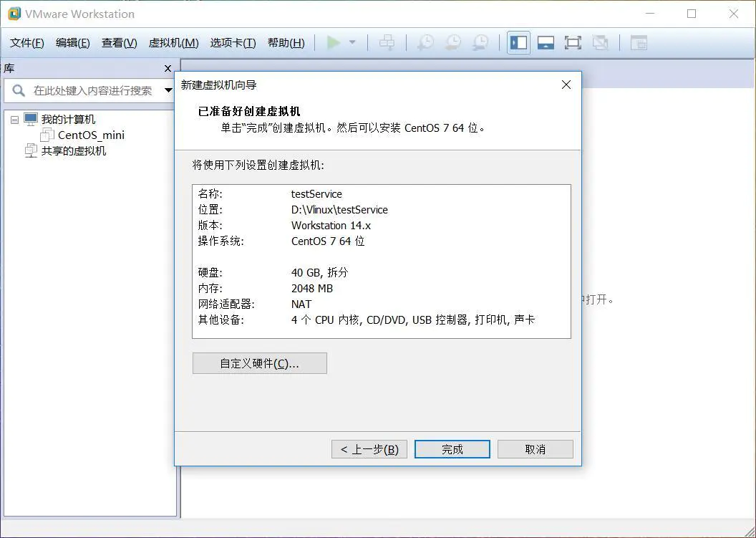Select 共享的虚拟机 in the library tree
This screenshot has width=756, height=538.
click(73, 150)
